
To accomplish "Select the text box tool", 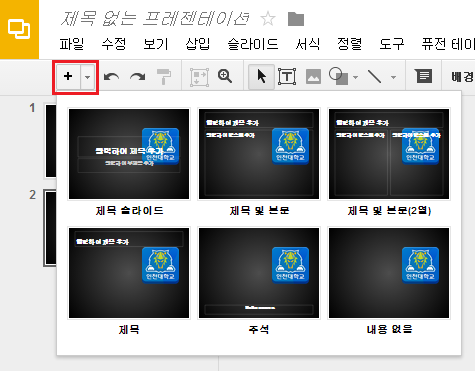I will pyautogui.click(x=287, y=77).
